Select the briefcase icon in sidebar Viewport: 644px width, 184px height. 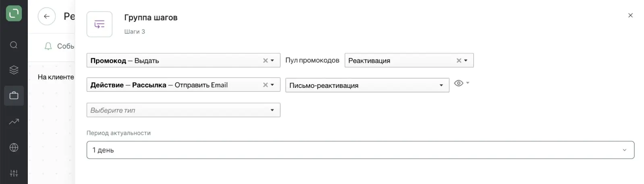(14, 96)
